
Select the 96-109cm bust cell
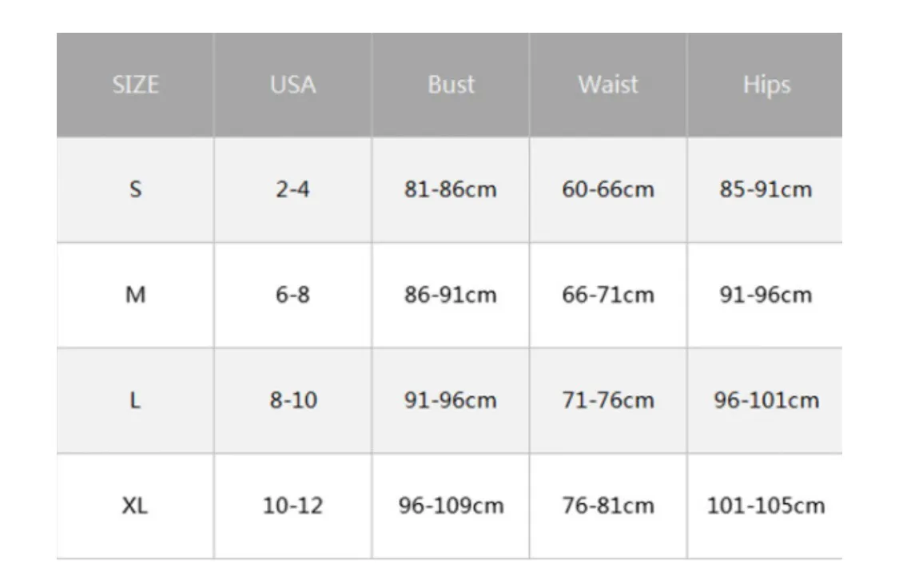[x=451, y=506]
